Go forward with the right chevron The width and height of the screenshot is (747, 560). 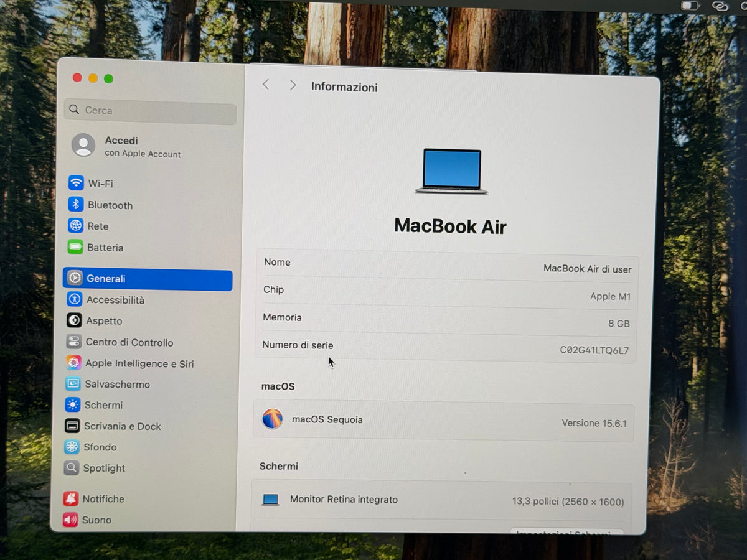click(293, 85)
